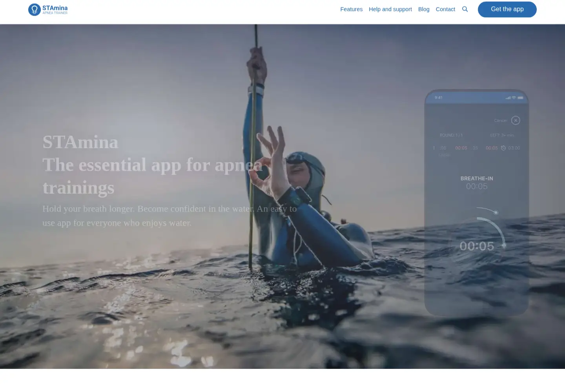The height and width of the screenshot is (392, 565).
Task: Click the STAmina lightbulb logo icon
Action: [35, 9]
